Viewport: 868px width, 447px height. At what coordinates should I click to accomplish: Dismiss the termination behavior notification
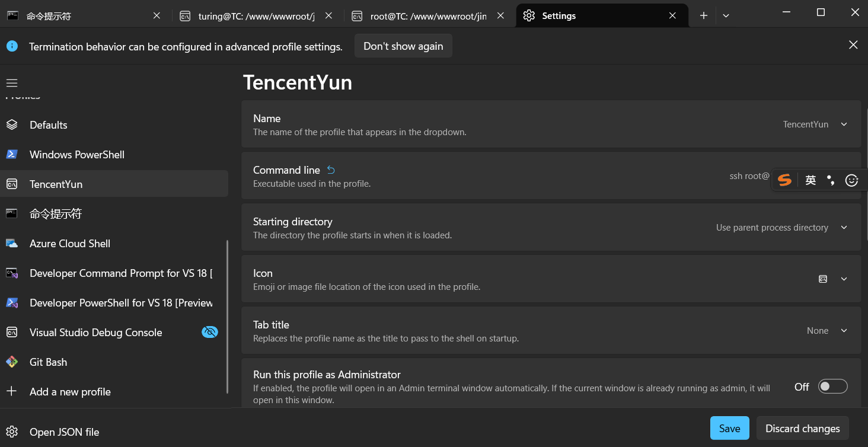[x=853, y=45]
